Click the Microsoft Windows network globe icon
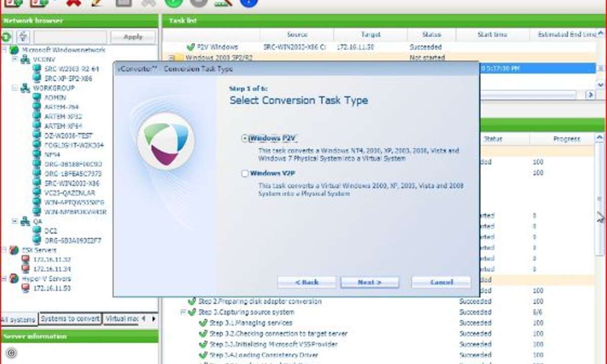607x364 pixels. [14, 50]
